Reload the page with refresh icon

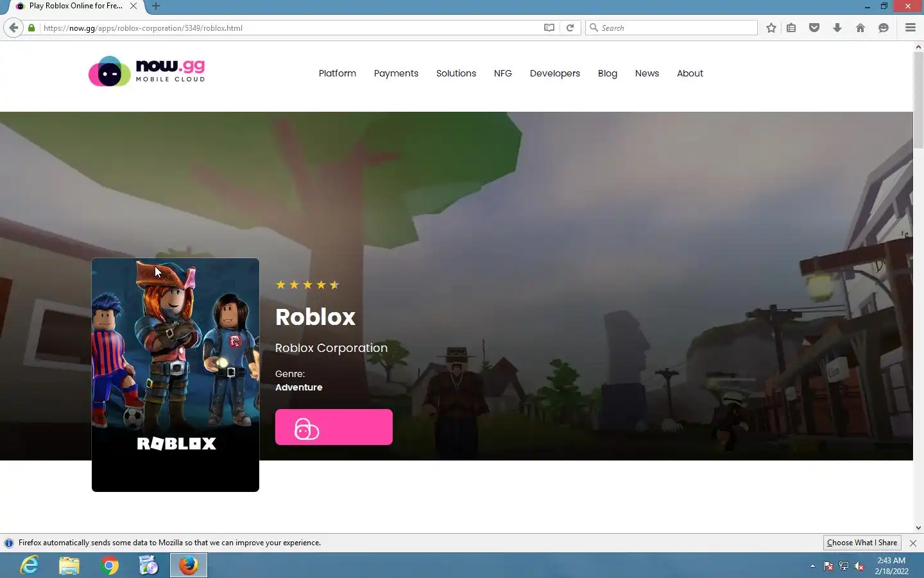(x=570, y=28)
